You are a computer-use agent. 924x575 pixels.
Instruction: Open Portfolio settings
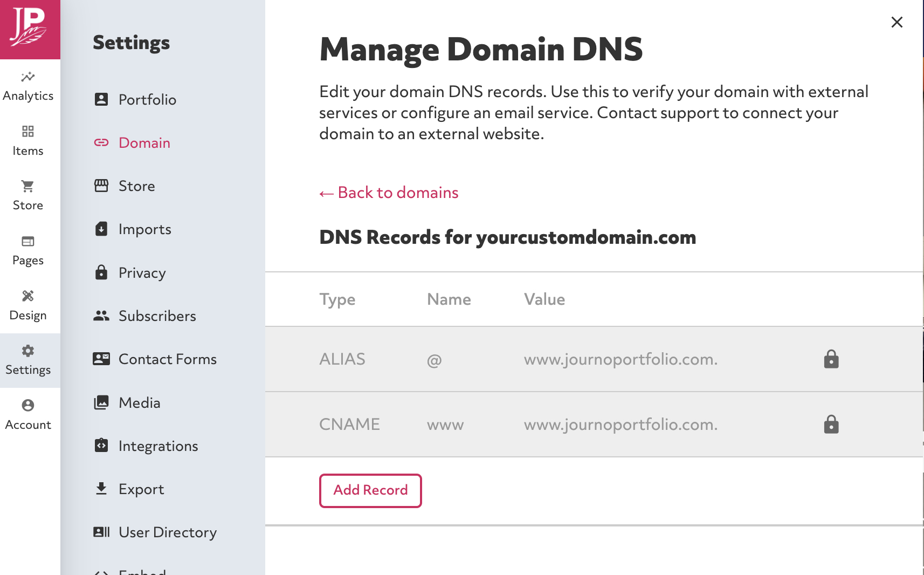pos(147,99)
